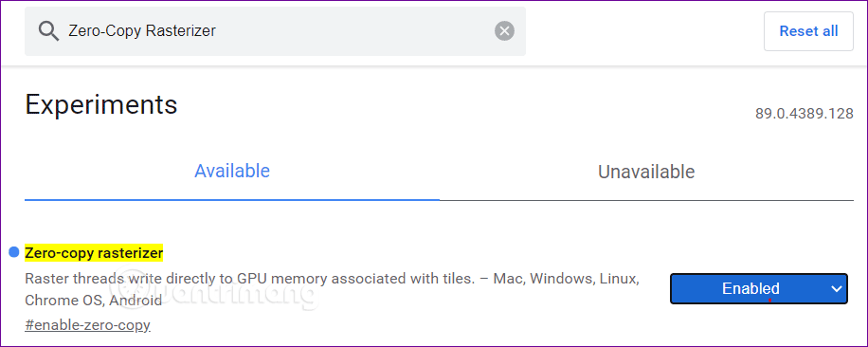Click the gray divider under the Unavailable tab
Screen dimensions: 868x347
click(x=646, y=200)
